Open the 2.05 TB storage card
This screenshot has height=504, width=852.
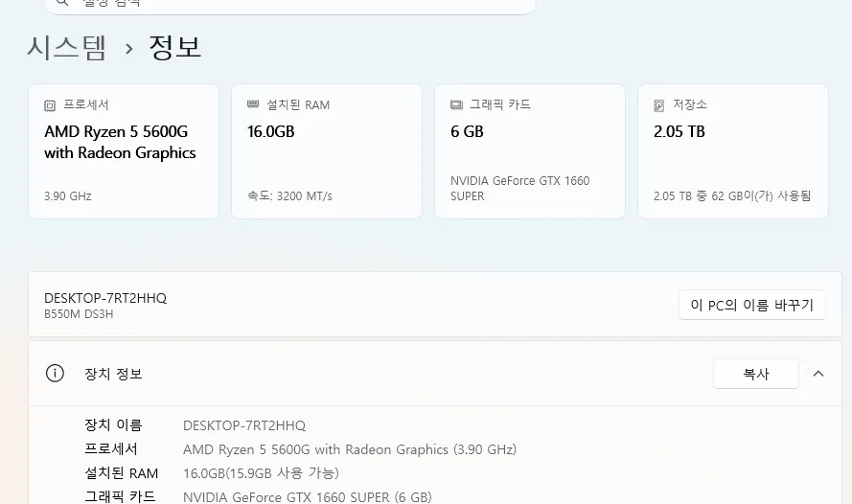pyautogui.click(x=733, y=151)
